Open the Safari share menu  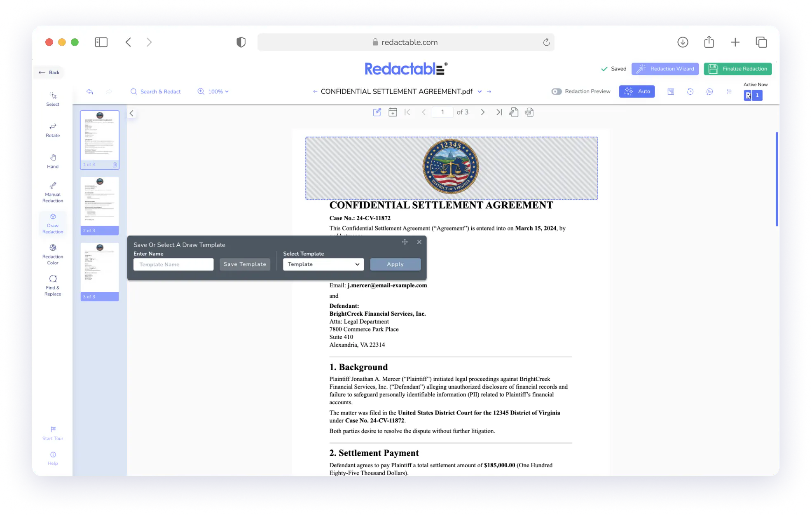(709, 42)
